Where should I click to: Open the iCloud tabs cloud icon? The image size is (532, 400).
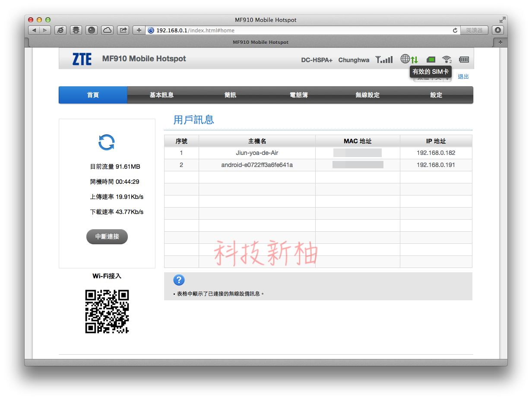[x=107, y=30]
